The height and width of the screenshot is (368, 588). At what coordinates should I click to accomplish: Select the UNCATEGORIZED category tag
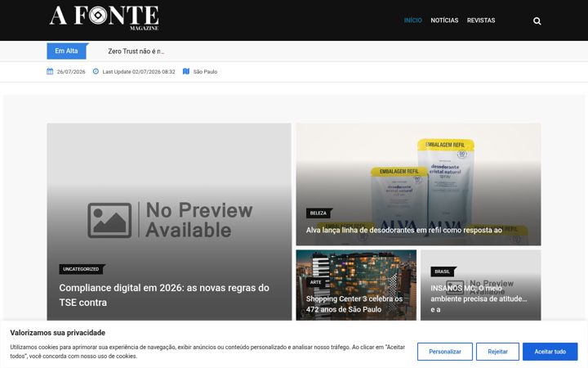click(x=82, y=269)
